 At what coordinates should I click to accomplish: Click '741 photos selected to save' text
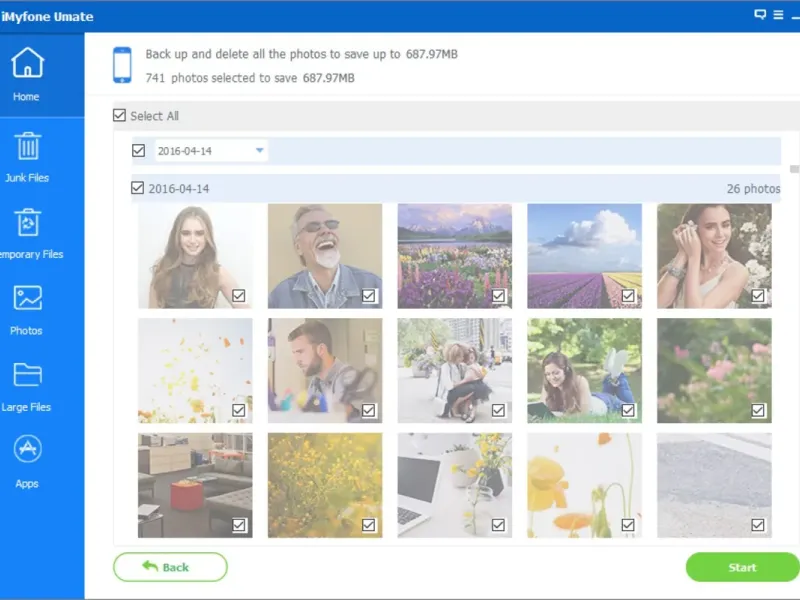(250, 78)
